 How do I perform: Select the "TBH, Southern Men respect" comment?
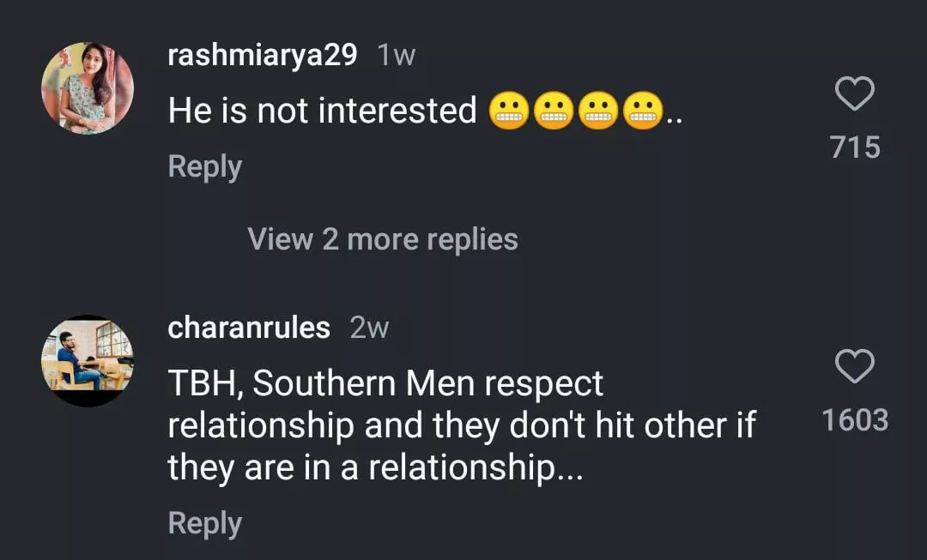coord(386,384)
